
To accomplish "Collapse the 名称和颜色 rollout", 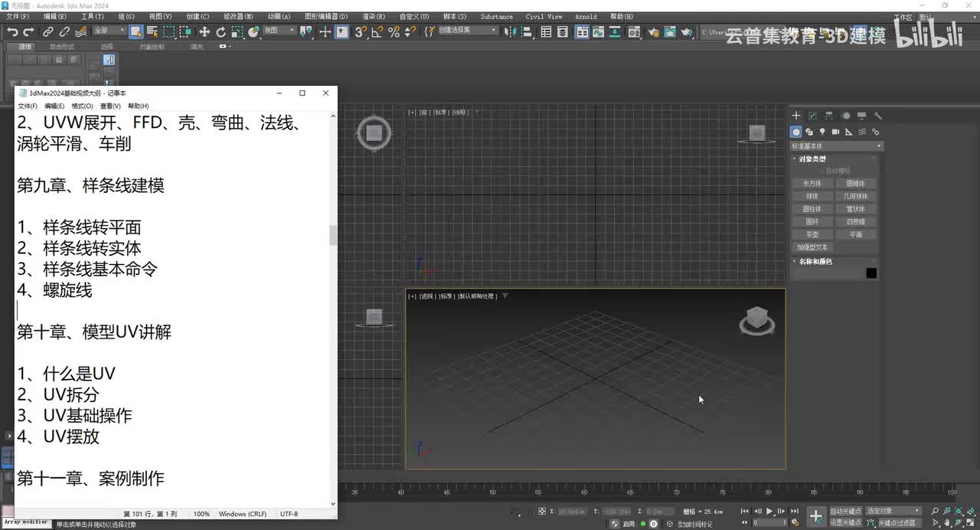I will coord(815,262).
